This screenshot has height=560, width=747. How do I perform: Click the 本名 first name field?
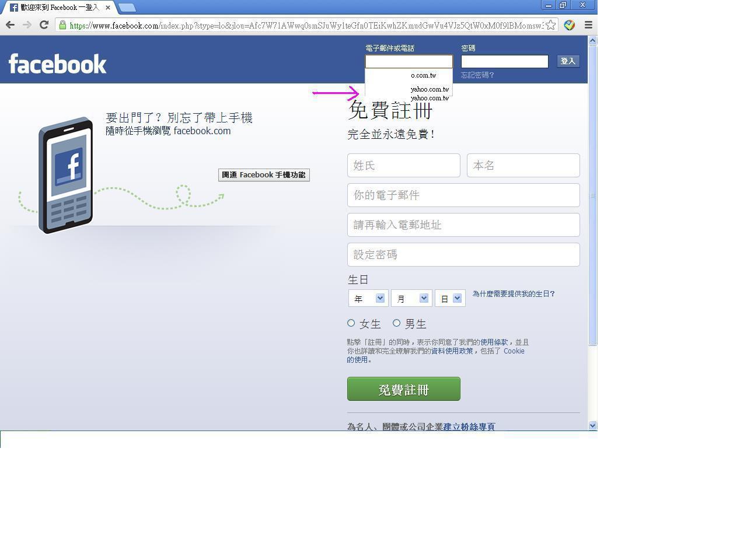(x=523, y=166)
